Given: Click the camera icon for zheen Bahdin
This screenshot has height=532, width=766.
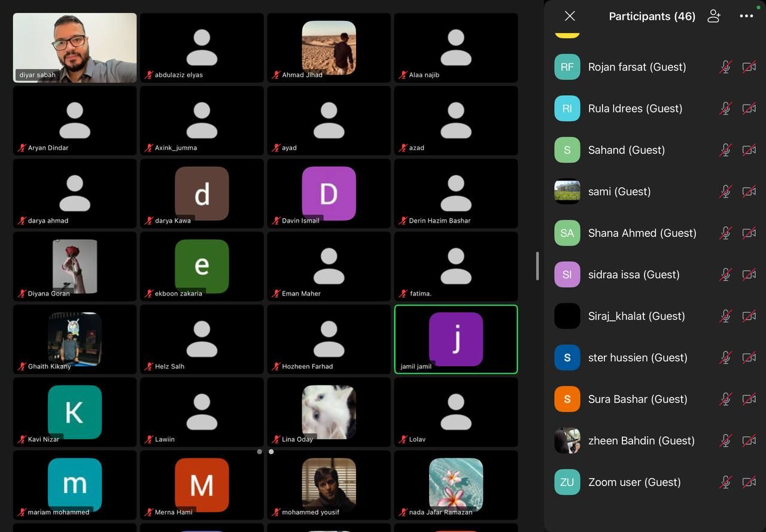Looking at the screenshot, I should point(749,440).
